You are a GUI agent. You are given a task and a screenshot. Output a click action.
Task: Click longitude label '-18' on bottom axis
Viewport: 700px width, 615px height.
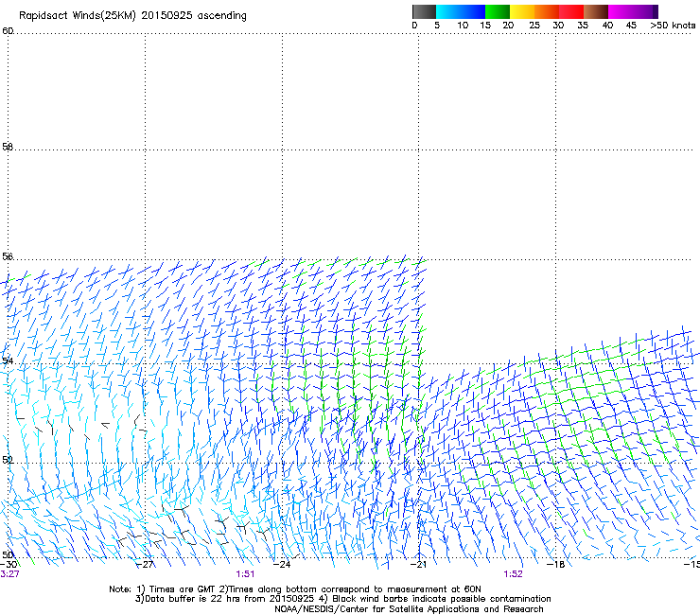pyautogui.click(x=556, y=564)
